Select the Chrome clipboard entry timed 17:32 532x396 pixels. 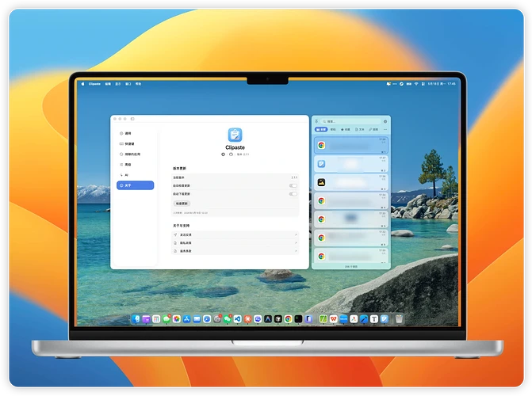[350, 238]
